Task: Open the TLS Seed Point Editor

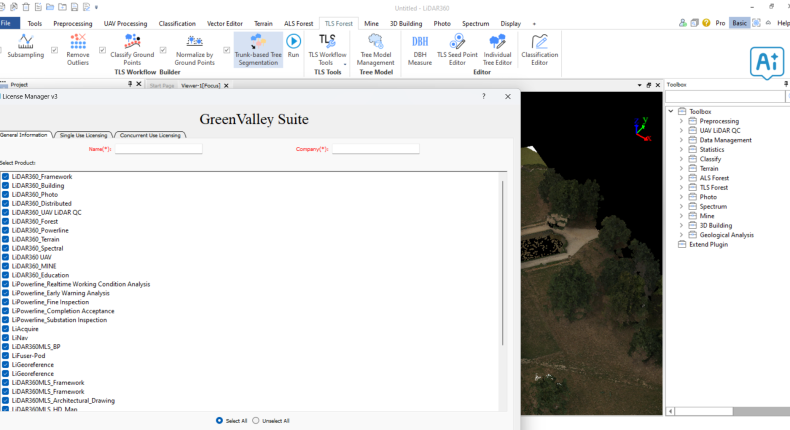Action: [457, 49]
